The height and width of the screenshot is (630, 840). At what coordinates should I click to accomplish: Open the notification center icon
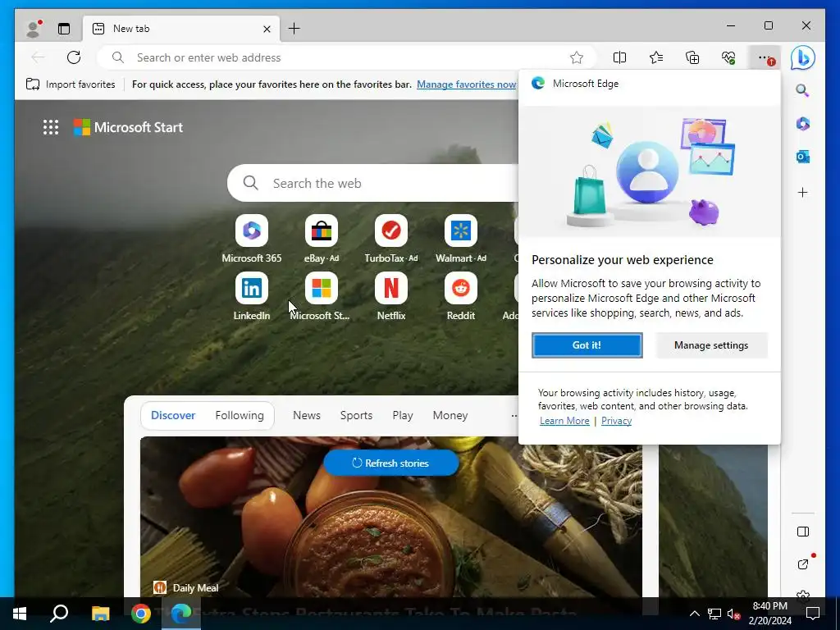[813, 614]
